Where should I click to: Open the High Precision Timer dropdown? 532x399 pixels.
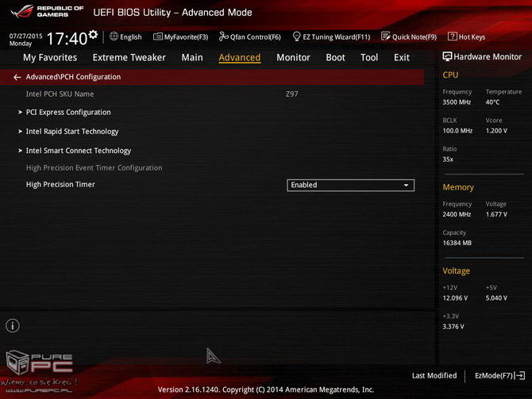click(350, 185)
